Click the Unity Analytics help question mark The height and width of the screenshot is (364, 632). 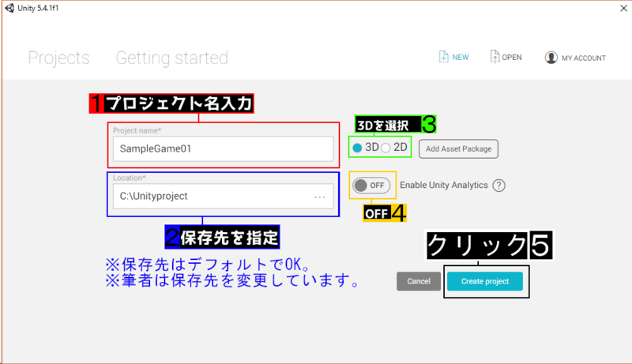pos(499,186)
